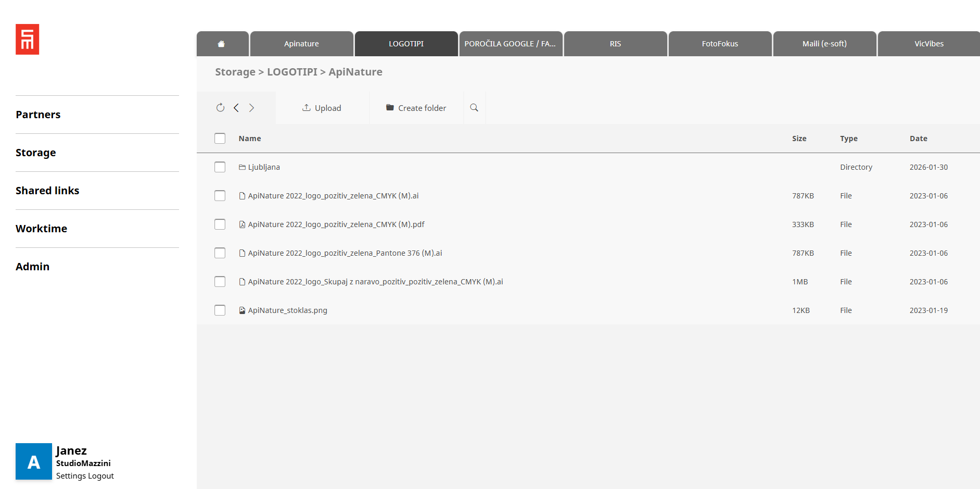Refresh the file list
Image resolution: width=980 pixels, height=489 pixels.
[221, 108]
